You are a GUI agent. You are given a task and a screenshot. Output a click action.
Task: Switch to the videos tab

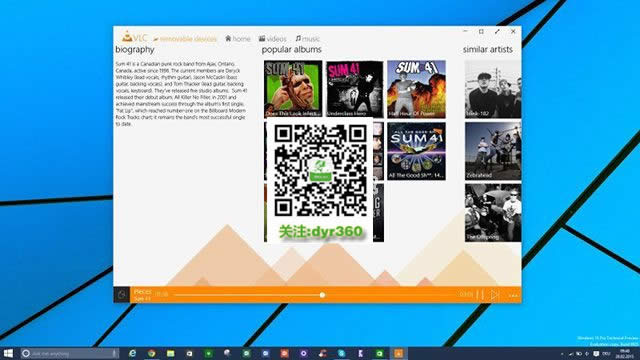272,39
